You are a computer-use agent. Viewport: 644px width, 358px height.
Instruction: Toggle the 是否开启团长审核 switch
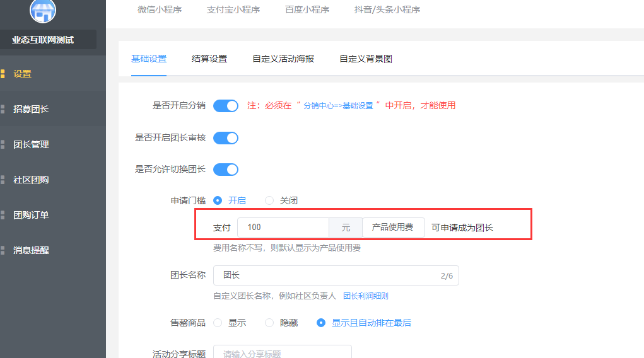click(x=225, y=138)
